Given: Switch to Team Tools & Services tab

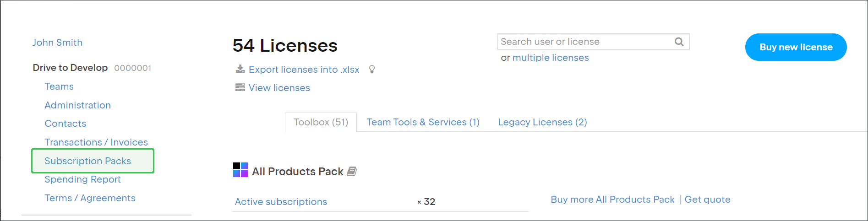Looking at the screenshot, I should click(423, 122).
